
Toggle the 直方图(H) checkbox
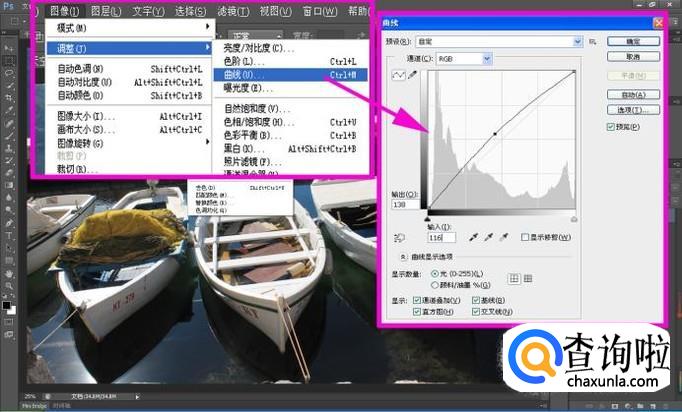click(417, 312)
